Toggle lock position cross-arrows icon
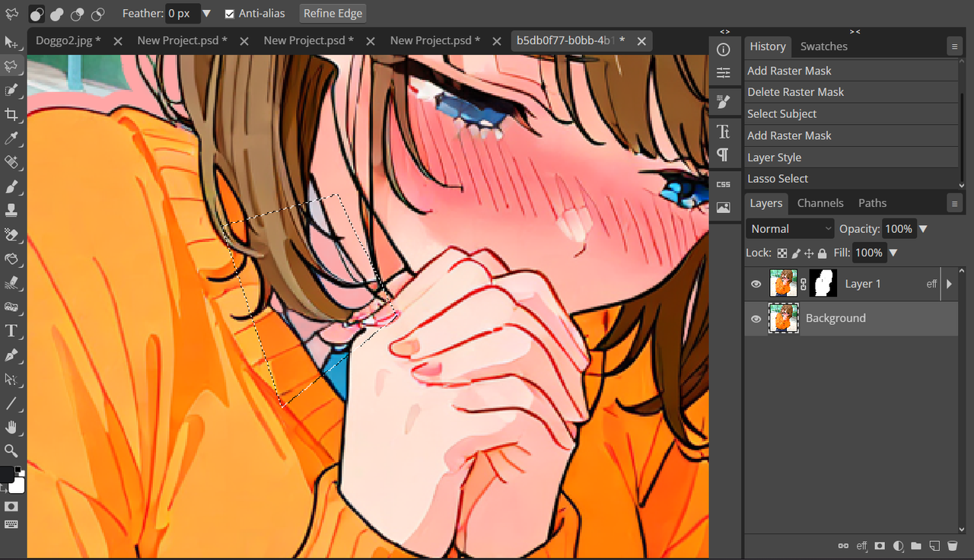The image size is (974, 560). pyautogui.click(x=809, y=253)
